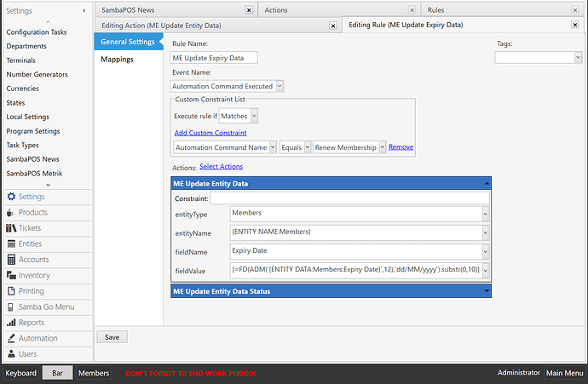The height and width of the screenshot is (384, 588).
Task: Open Printing section icon
Action: pyautogui.click(x=12, y=291)
